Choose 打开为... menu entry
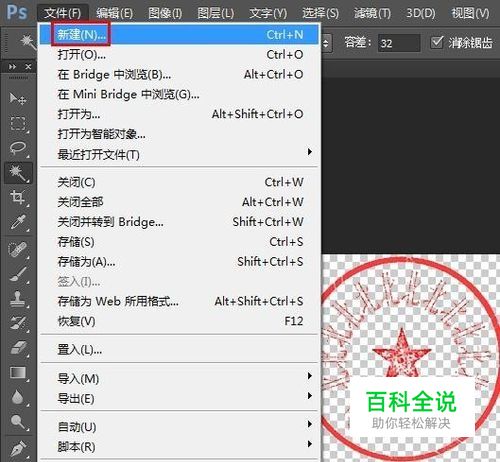Image resolution: width=500 pixels, height=462 pixels. click(x=180, y=114)
